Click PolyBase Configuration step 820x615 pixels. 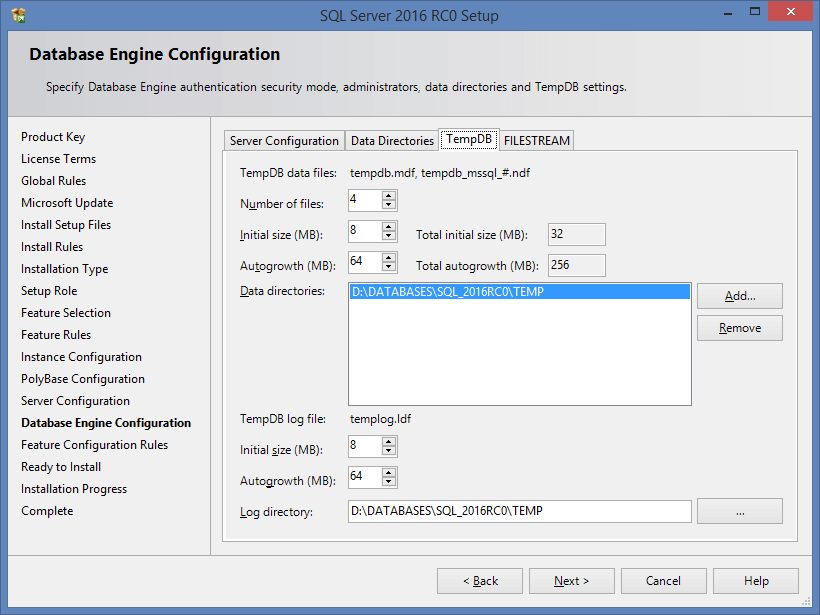(83, 379)
